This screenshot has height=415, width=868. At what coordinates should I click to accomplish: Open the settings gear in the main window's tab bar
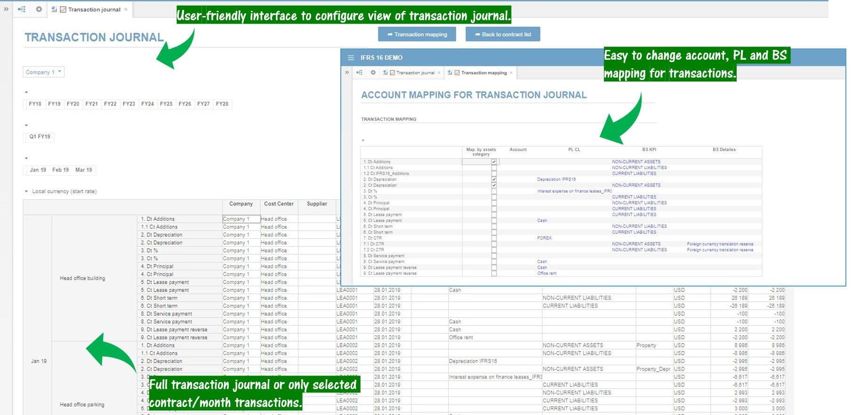pos(39,9)
